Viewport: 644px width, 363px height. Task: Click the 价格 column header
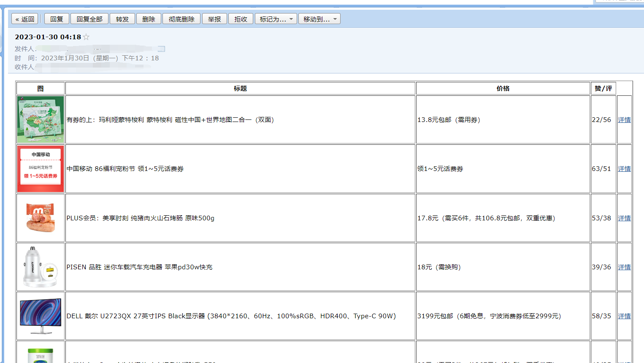click(503, 88)
